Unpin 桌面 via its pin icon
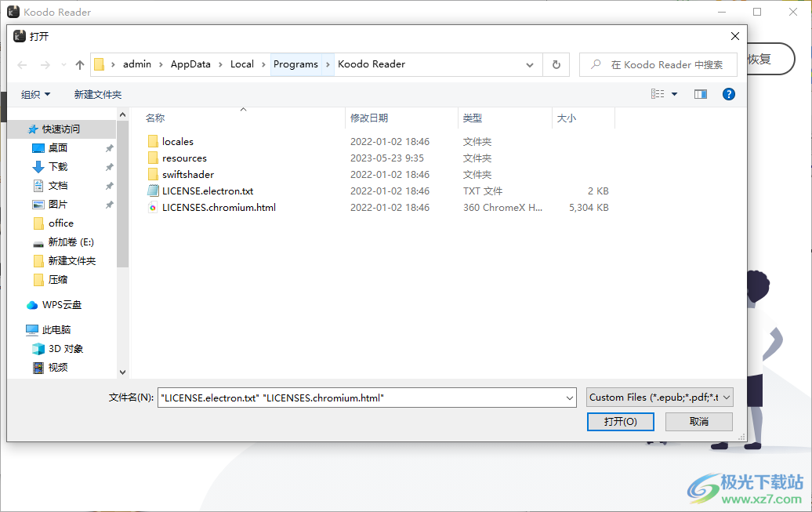The width and height of the screenshot is (812, 512). pos(109,148)
